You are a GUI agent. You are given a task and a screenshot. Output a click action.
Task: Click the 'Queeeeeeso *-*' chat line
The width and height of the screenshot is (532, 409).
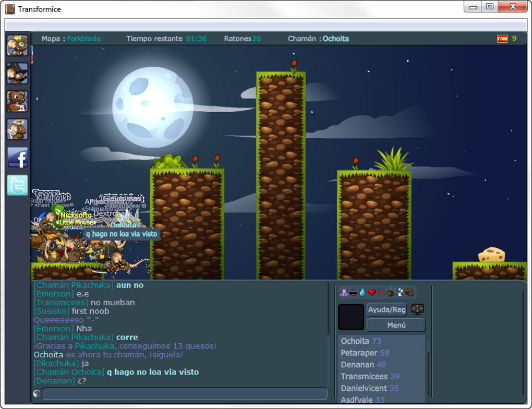click(x=66, y=320)
